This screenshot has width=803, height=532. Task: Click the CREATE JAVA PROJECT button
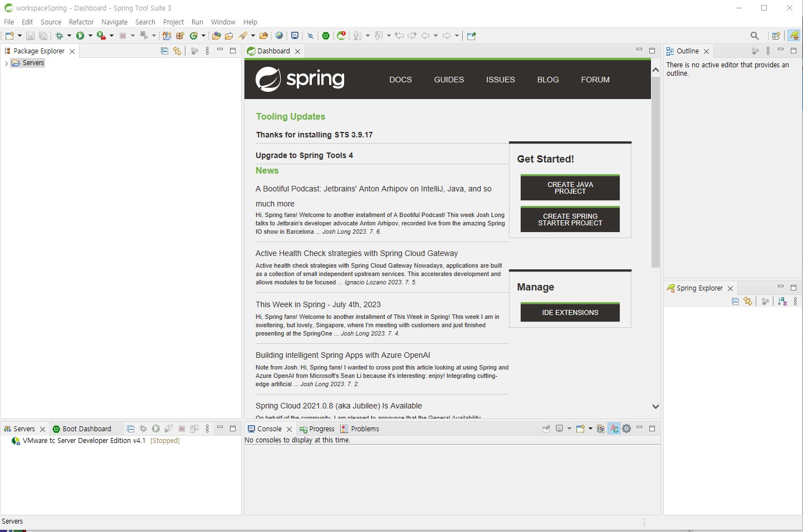(x=570, y=188)
